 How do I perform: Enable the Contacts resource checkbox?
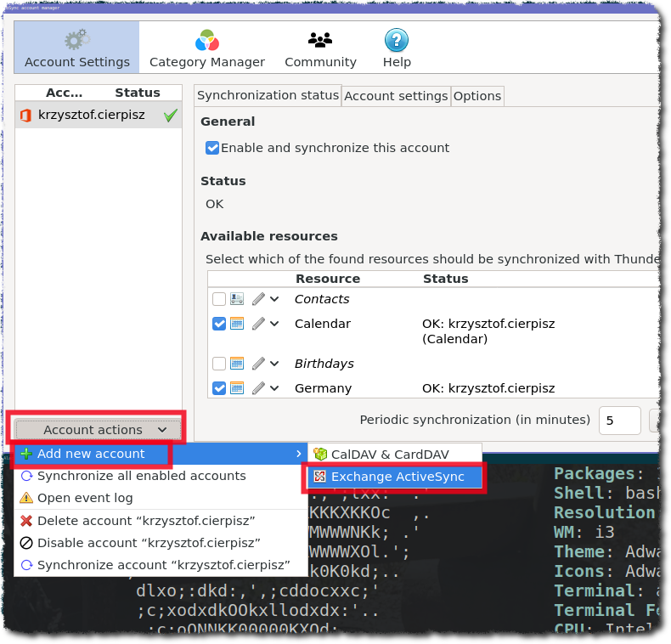tap(219, 299)
